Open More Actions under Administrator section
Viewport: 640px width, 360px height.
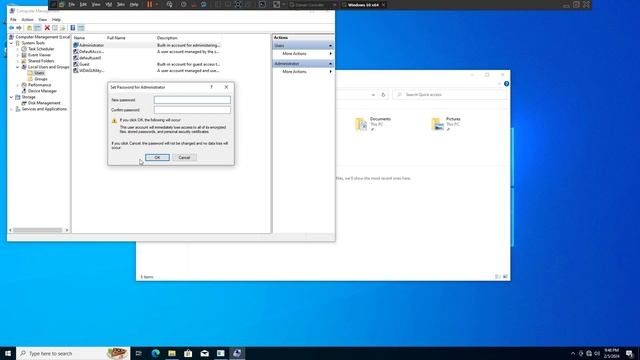point(294,72)
